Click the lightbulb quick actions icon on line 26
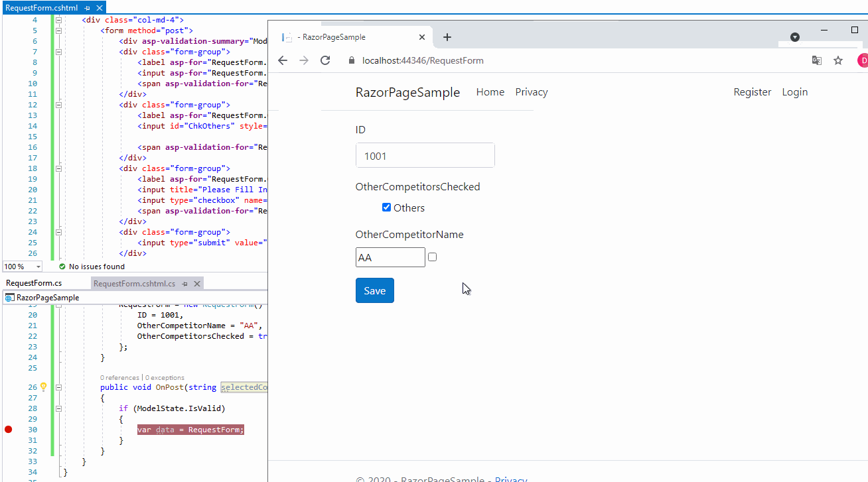Screen dimensions: 868x482 (x=43, y=387)
